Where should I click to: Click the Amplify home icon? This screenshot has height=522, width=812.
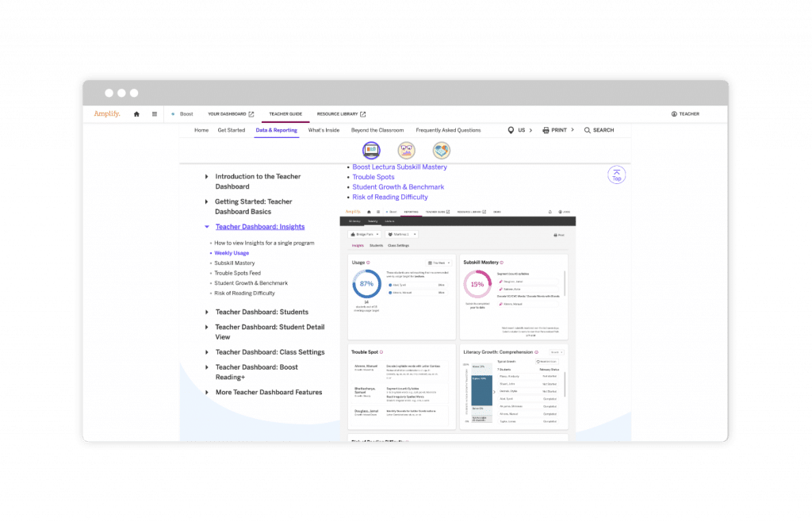point(136,114)
